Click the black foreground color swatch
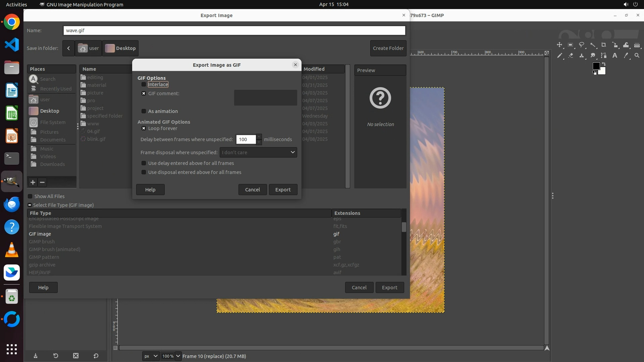Image resolution: width=644 pixels, height=362 pixels. click(596, 66)
